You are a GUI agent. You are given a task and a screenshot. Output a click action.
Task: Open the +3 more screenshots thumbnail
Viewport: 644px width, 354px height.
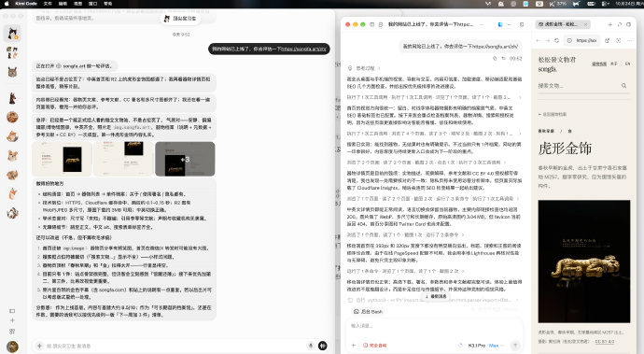pyautogui.click(x=185, y=159)
